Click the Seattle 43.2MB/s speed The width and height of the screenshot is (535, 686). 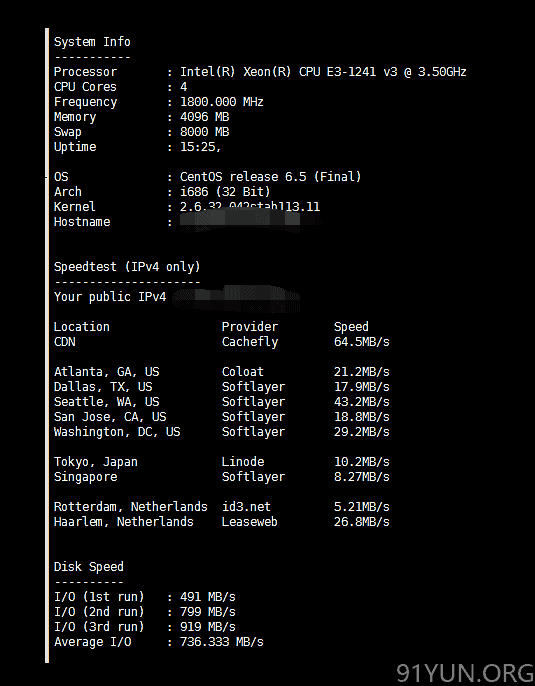[x=361, y=402]
